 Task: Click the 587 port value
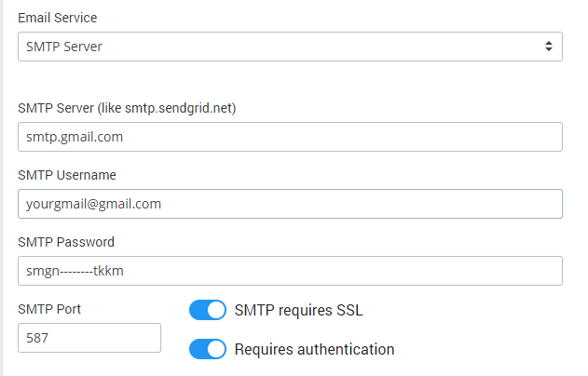click(37, 338)
